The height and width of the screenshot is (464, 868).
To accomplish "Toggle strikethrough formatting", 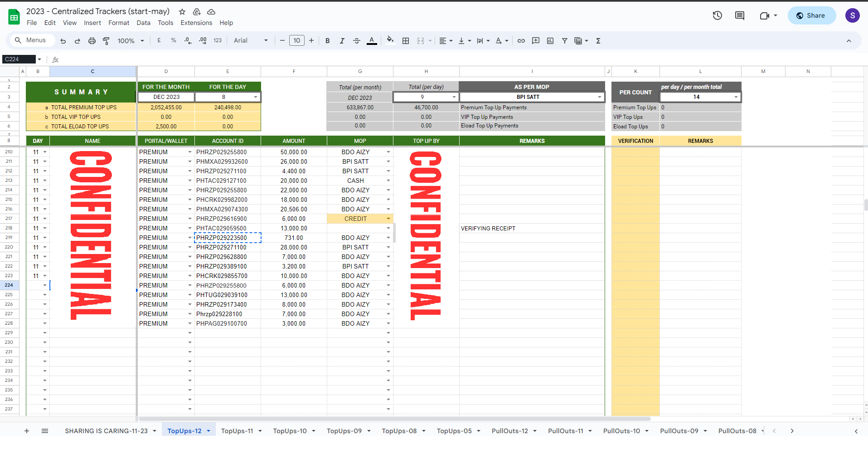I will (357, 41).
